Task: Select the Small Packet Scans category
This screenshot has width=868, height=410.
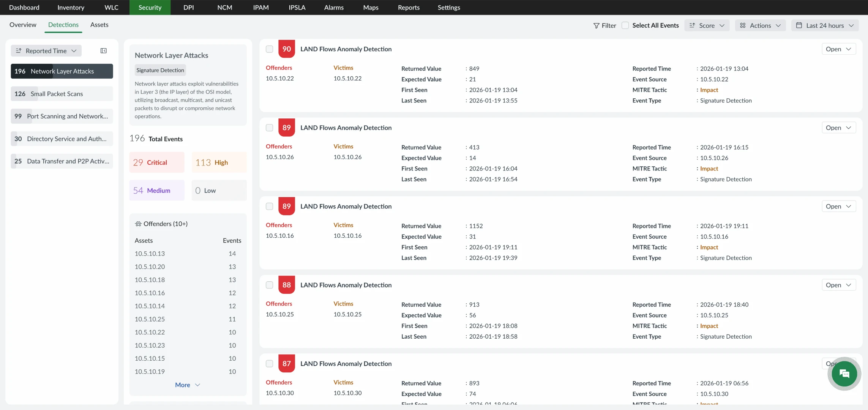Action: click(x=62, y=94)
